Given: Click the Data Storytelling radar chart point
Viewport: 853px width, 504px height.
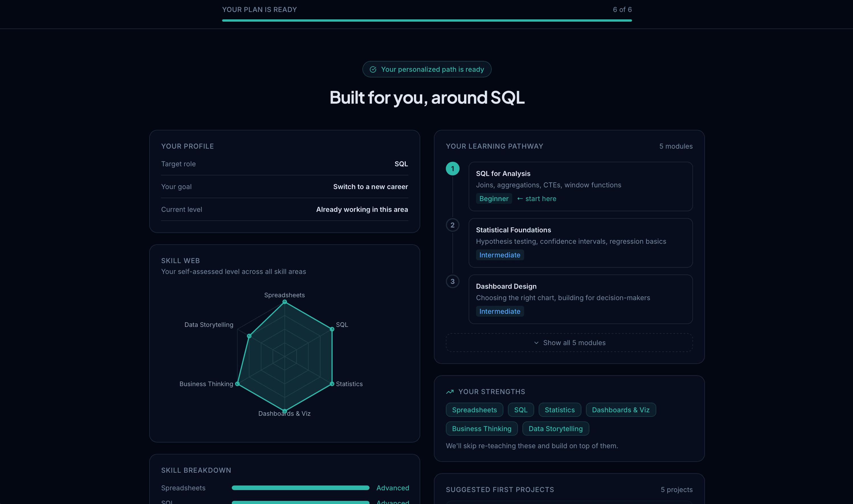Looking at the screenshot, I should point(249,336).
